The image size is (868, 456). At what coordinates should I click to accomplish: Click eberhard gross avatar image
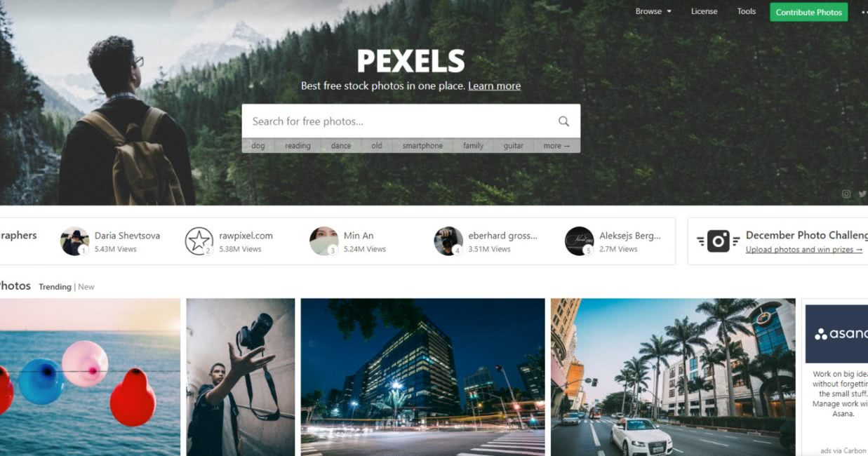pyautogui.click(x=448, y=241)
